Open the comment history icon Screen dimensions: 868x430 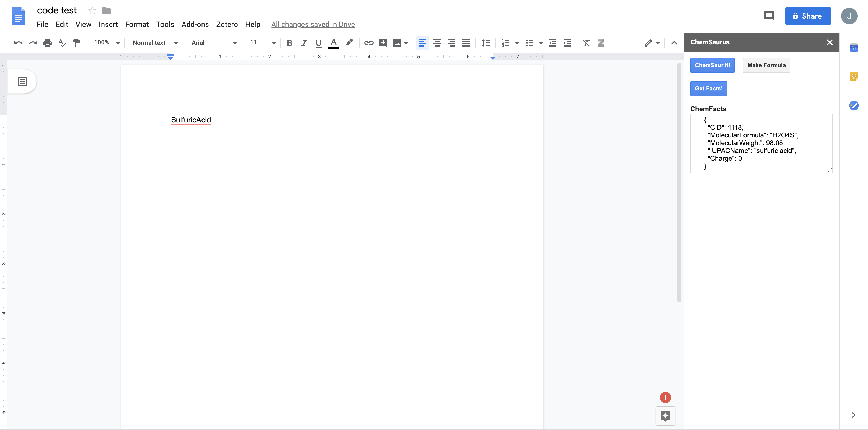pos(769,16)
